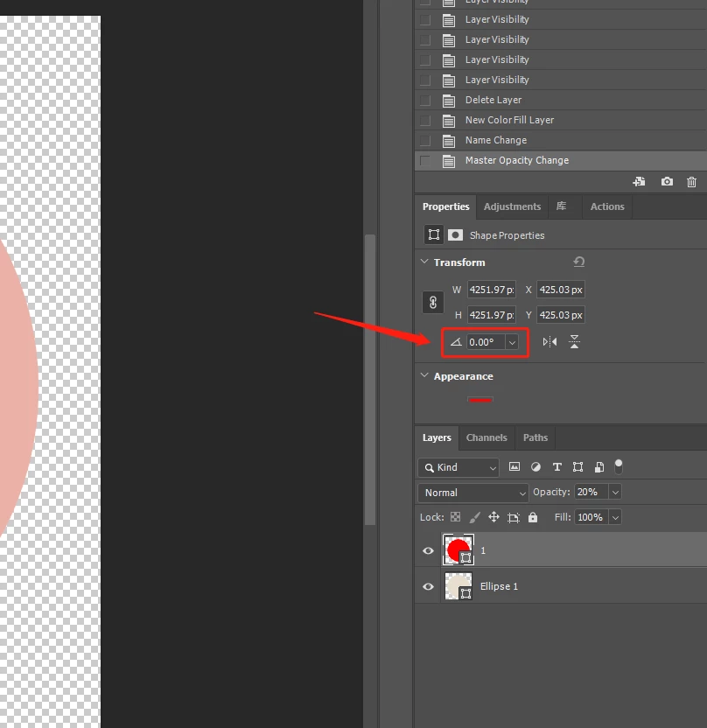The width and height of the screenshot is (707, 728).
Task: Select the Master Opacity Change history state
Action: [x=561, y=161]
